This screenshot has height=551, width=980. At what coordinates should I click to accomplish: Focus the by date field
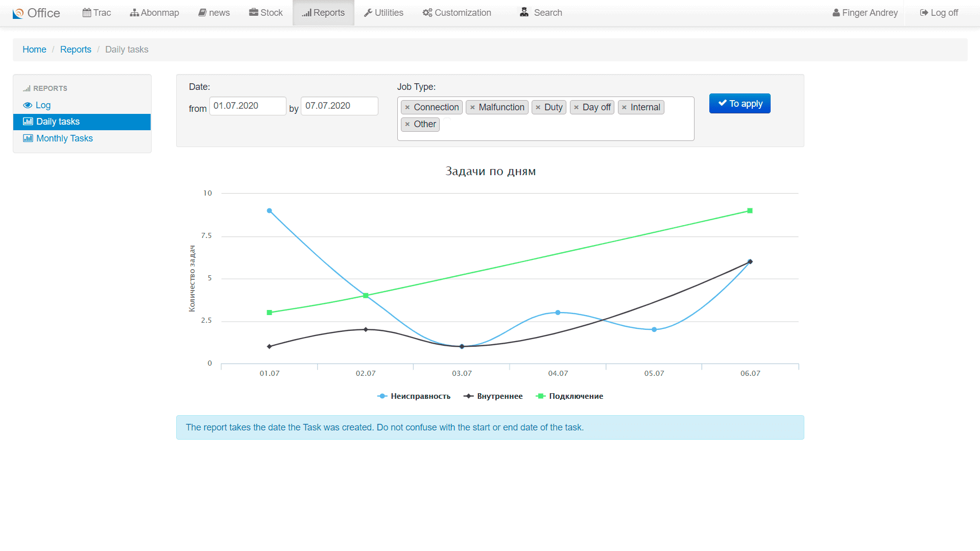(339, 106)
